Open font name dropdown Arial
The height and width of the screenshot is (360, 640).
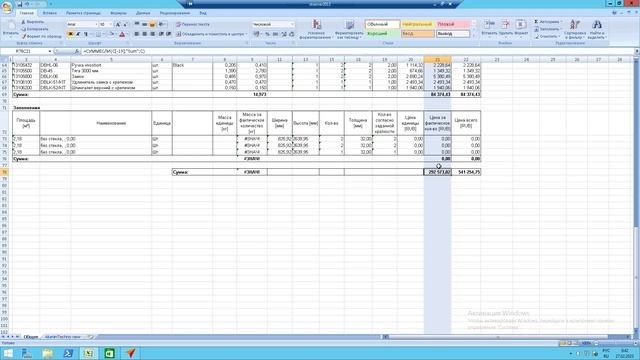pos(96,24)
